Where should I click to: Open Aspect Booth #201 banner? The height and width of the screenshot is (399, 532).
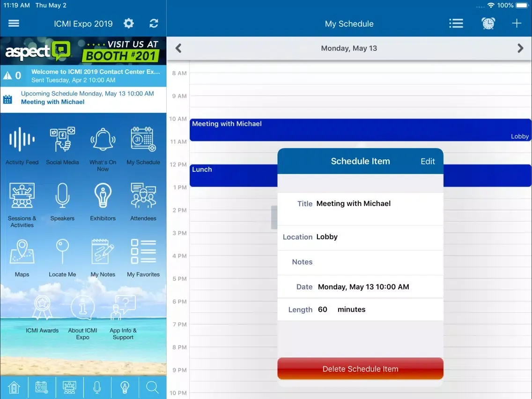tap(83, 51)
